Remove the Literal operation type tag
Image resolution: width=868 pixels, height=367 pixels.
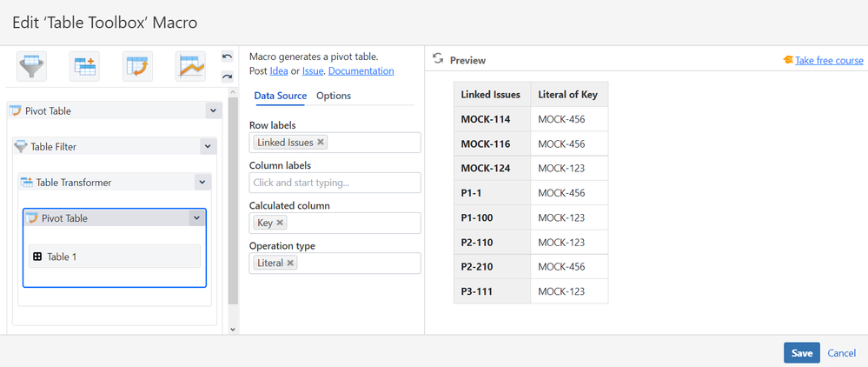coord(290,263)
